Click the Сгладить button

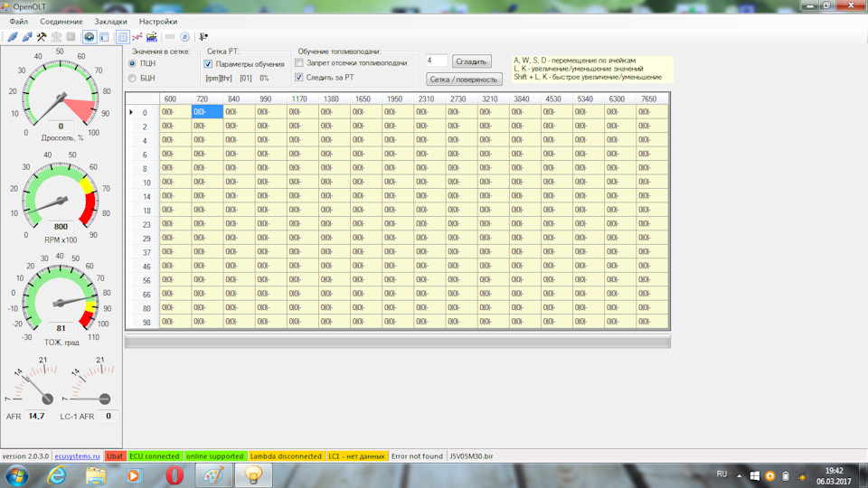472,61
